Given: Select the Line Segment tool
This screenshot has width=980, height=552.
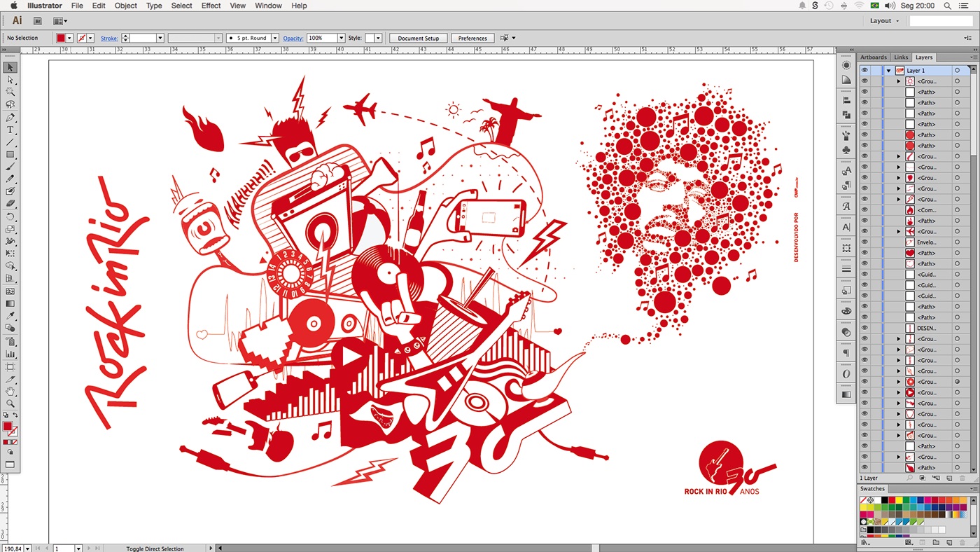Looking at the screenshot, I should (x=10, y=142).
